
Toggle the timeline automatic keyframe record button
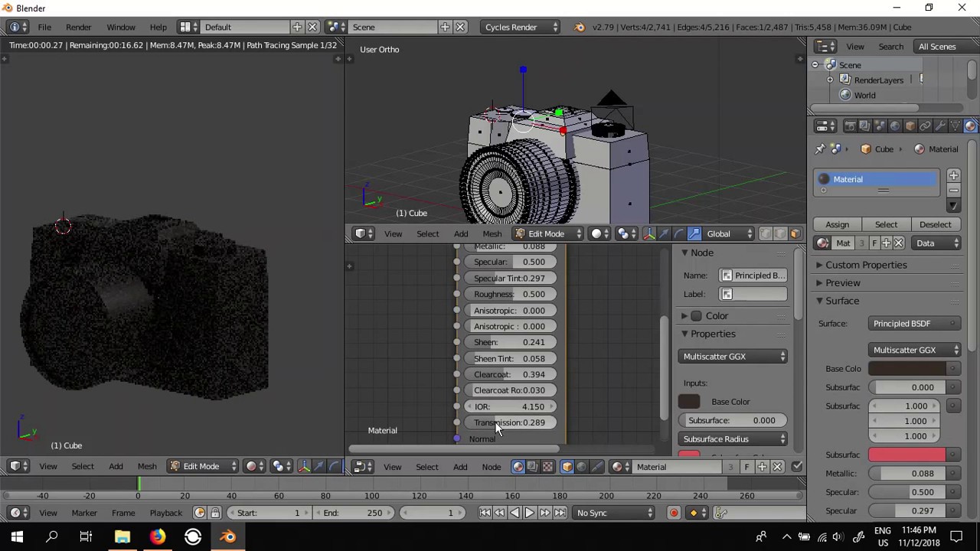pyautogui.click(x=674, y=513)
